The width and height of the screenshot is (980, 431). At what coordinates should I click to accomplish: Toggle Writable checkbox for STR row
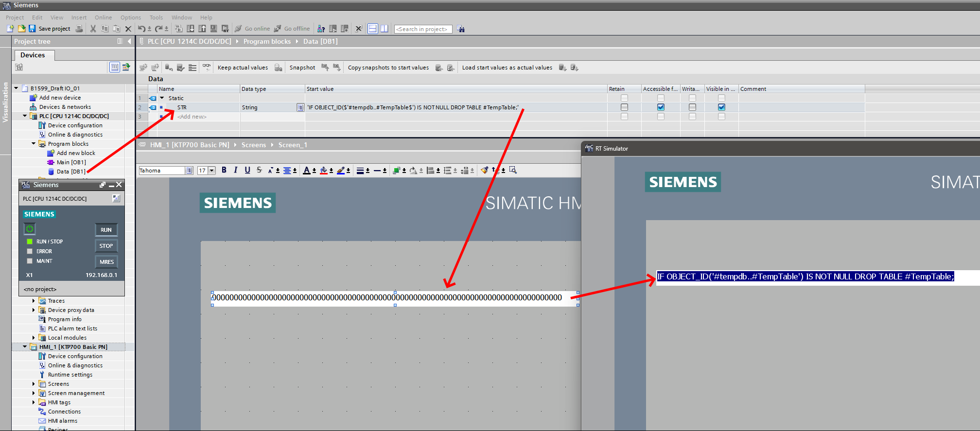pos(692,107)
